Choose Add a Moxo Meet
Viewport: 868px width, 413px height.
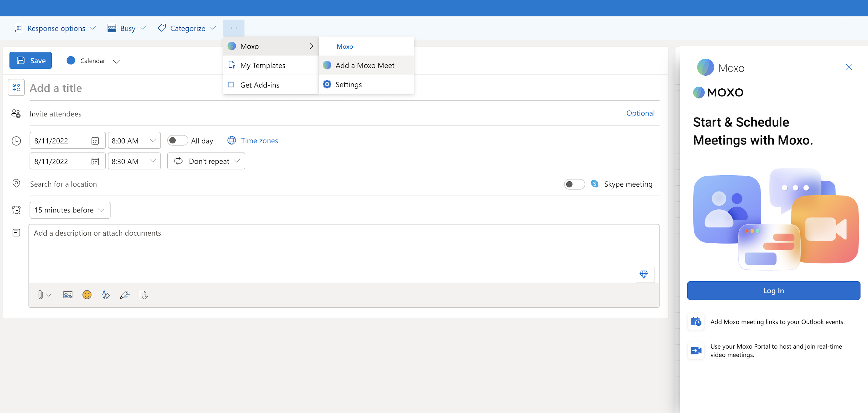[366, 65]
